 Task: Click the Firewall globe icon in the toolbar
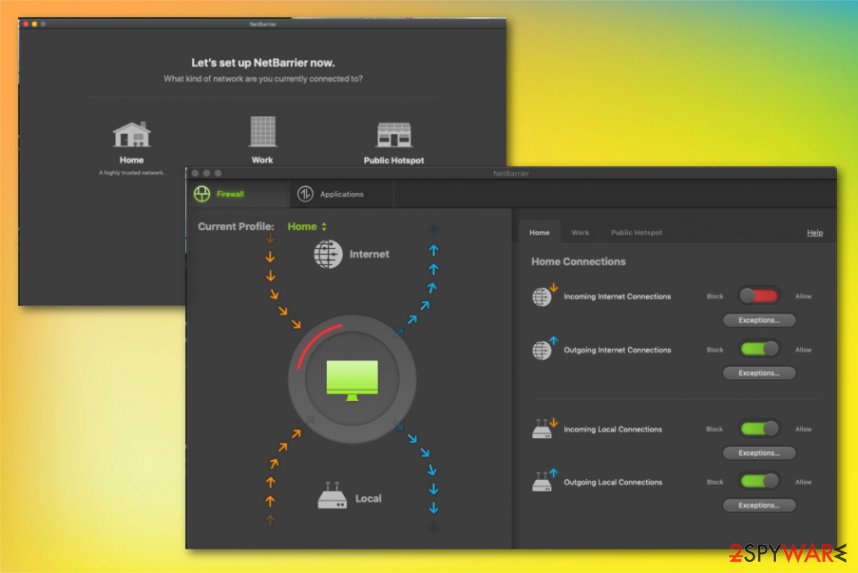pos(202,194)
